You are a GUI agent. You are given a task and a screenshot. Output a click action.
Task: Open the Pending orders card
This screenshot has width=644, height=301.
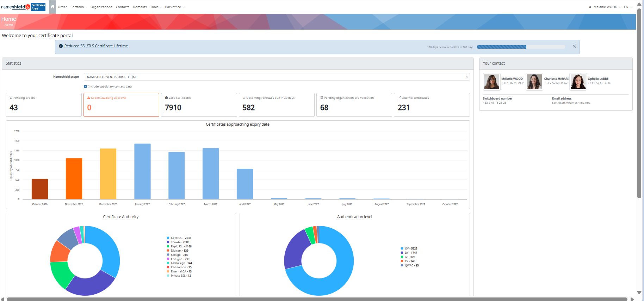tap(44, 105)
